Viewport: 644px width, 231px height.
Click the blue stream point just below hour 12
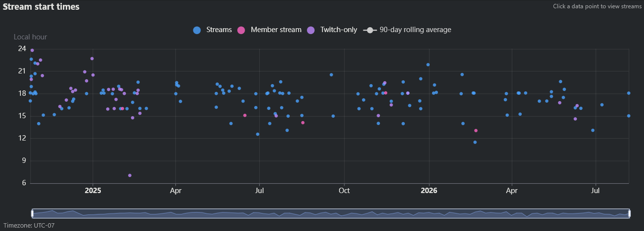pyautogui.click(x=475, y=142)
